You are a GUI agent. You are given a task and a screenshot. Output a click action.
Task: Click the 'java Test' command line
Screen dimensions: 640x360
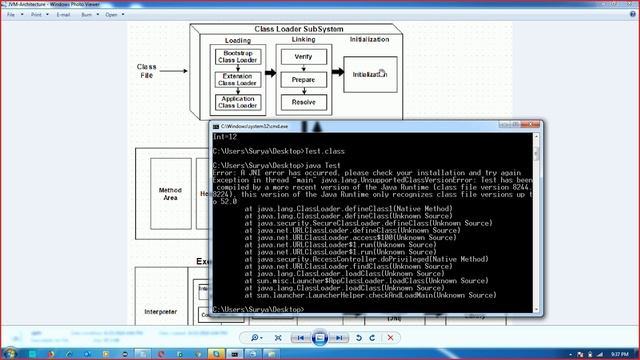[277, 165]
